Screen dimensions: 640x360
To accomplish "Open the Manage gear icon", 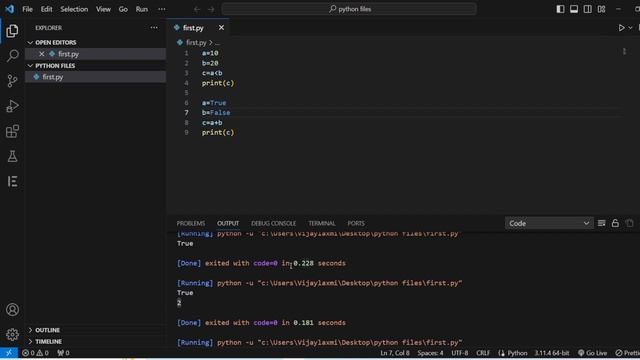I will point(12,334).
